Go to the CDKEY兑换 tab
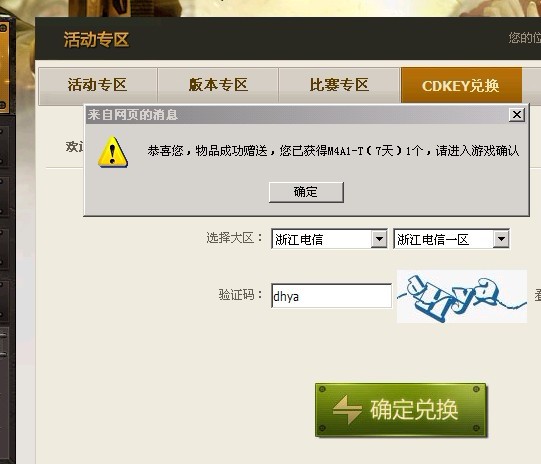 click(461, 86)
